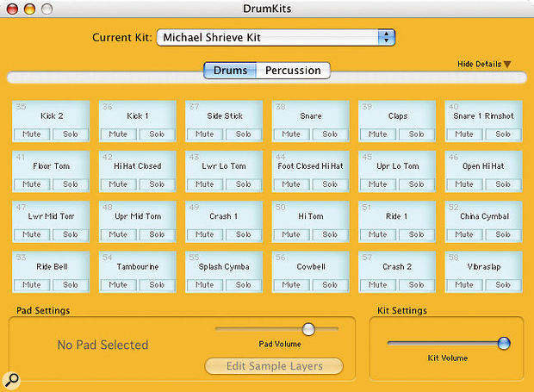Screen dimensions: 534x392
Task: Select the China Cymbal pad label
Action: click(484, 216)
